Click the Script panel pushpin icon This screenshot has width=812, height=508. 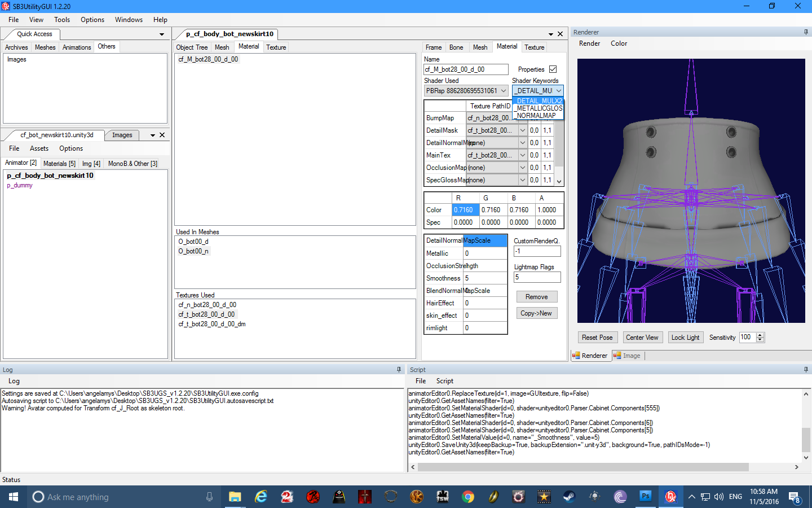806,370
